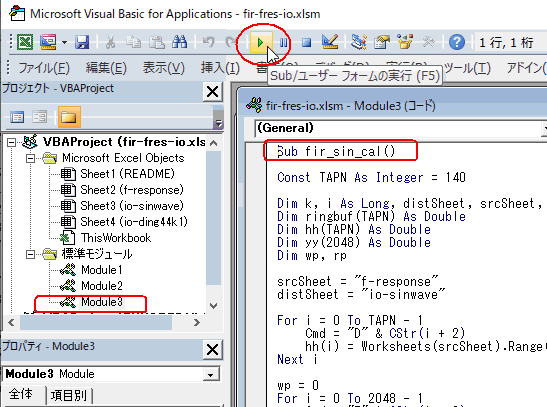Open Object Browser toolbar icon
The image size is (547, 407).
coord(405,42)
